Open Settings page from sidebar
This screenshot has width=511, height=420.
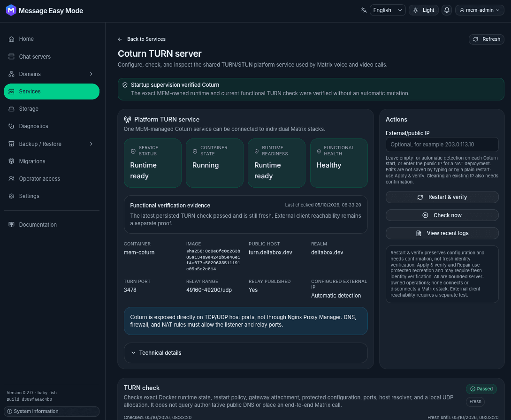52,196
